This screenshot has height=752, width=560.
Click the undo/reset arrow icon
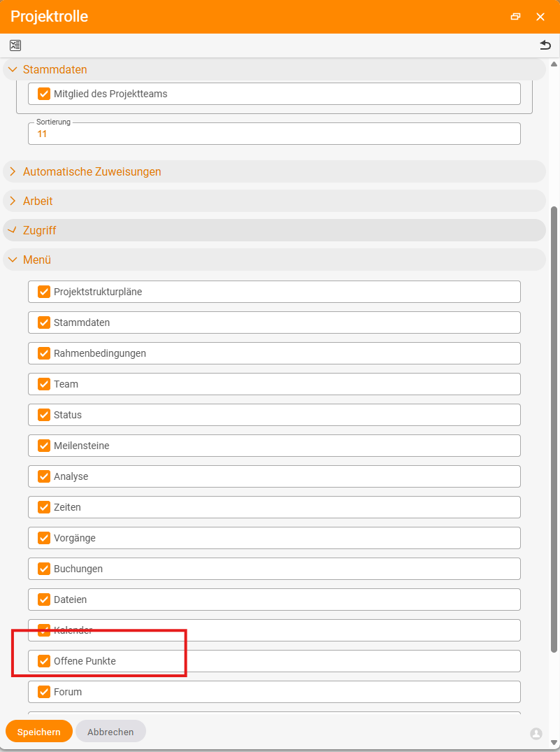coord(545,45)
